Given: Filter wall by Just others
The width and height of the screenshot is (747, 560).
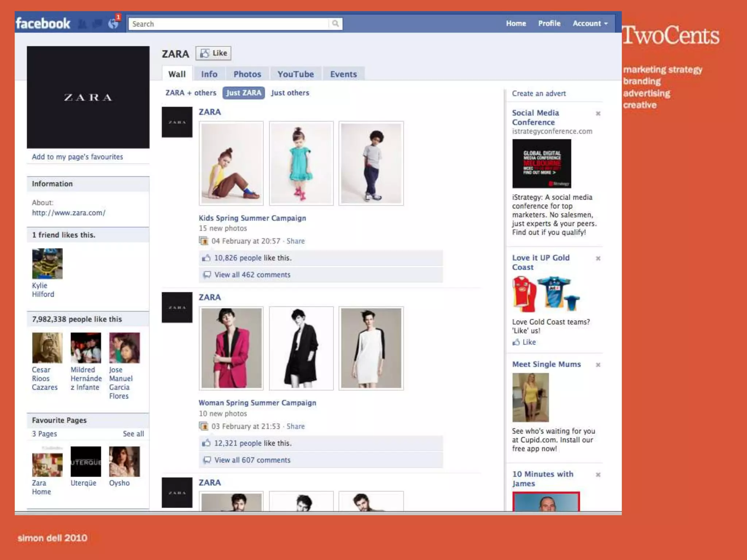Looking at the screenshot, I should coord(290,93).
